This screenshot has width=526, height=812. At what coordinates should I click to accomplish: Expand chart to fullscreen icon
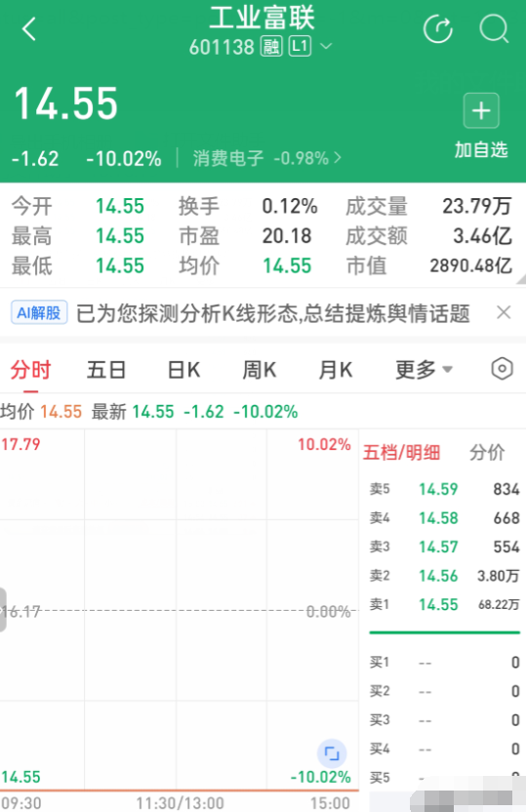(332, 753)
